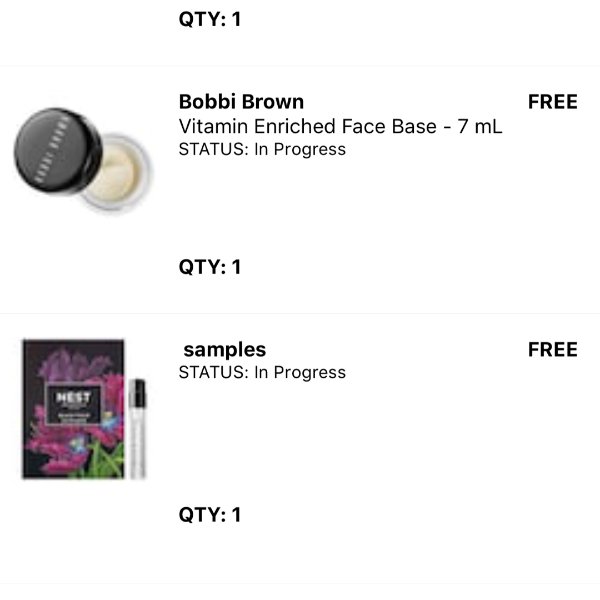Select the samples item heading
The height and width of the screenshot is (600, 600).
pyautogui.click(x=225, y=350)
